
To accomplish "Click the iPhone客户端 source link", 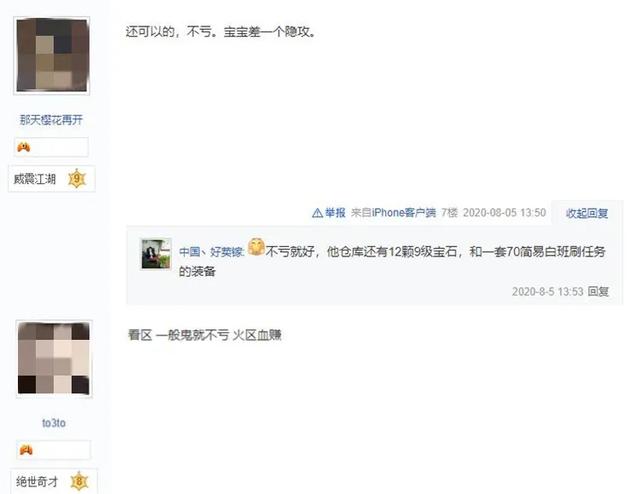I will (x=403, y=213).
